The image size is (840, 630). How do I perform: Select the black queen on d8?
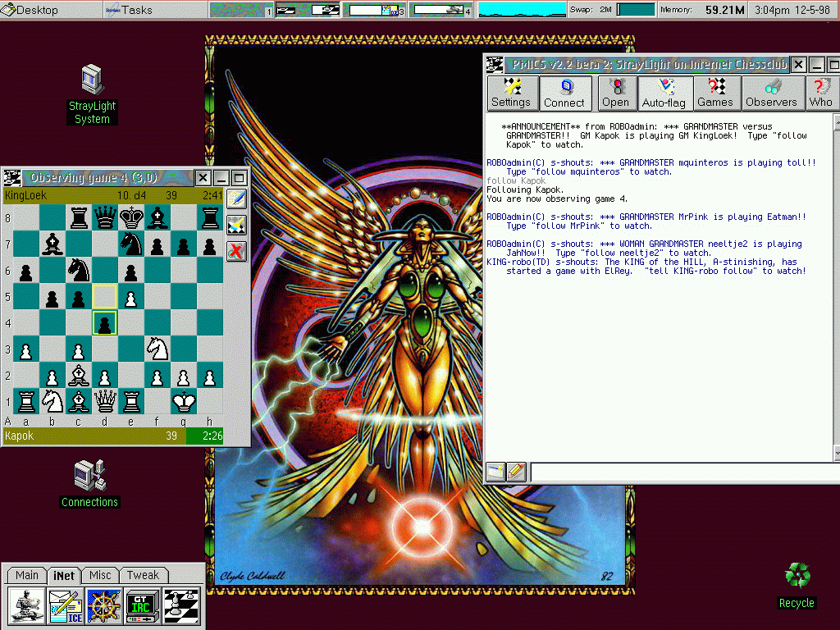click(104, 218)
